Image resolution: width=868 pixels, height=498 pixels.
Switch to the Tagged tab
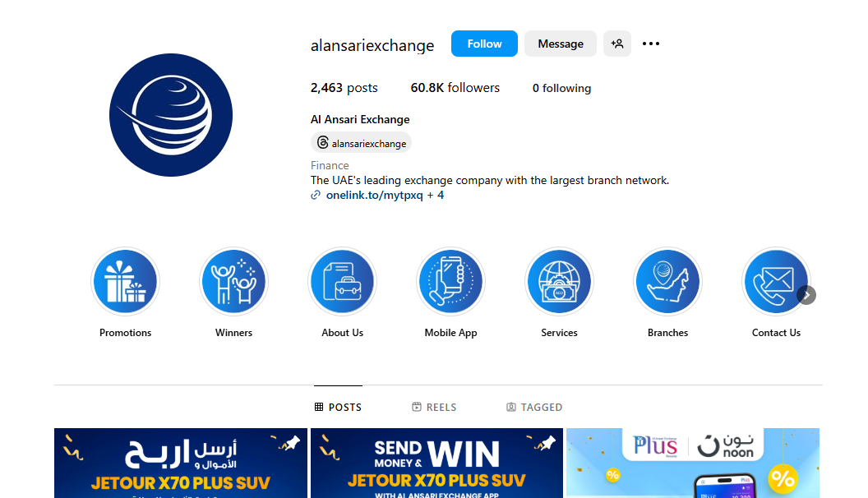pyautogui.click(x=534, y=408)
